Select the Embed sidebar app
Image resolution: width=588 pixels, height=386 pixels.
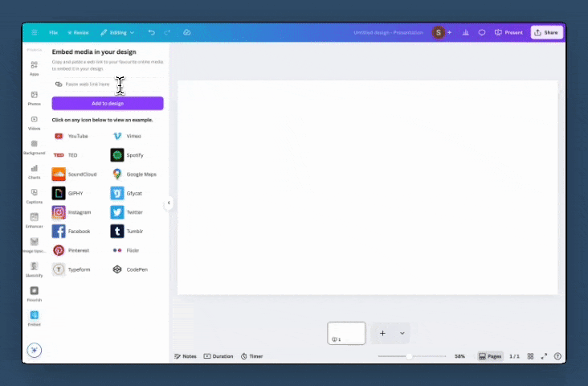34,318
